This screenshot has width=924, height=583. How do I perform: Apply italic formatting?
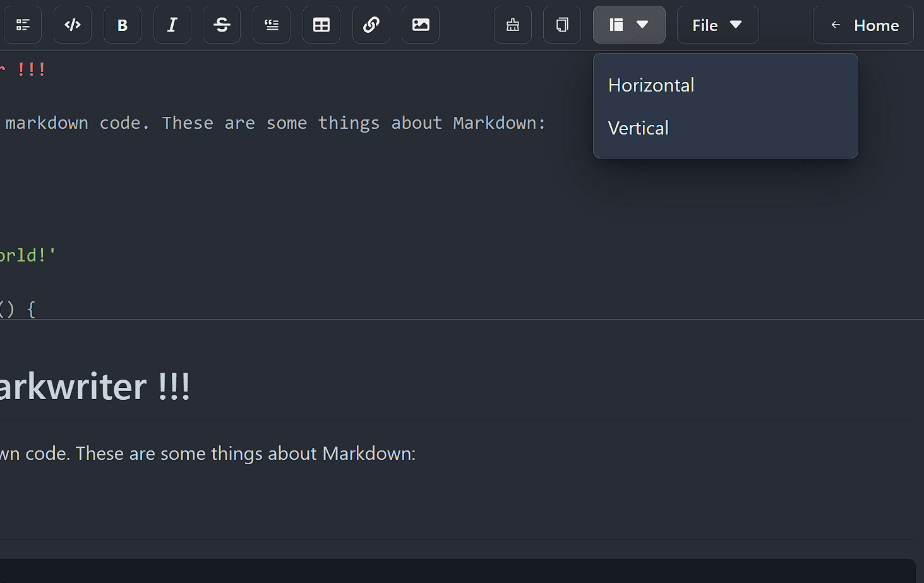click(172, 25)
